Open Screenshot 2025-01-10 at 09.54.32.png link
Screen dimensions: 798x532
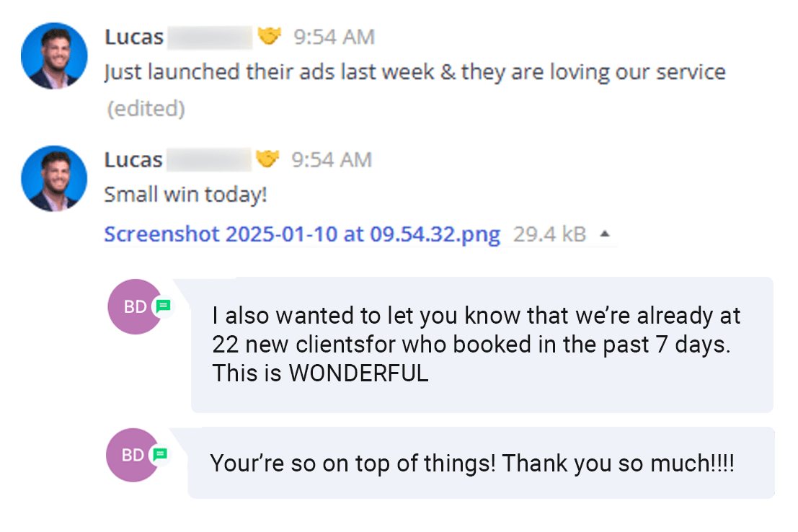coord(302,234)
